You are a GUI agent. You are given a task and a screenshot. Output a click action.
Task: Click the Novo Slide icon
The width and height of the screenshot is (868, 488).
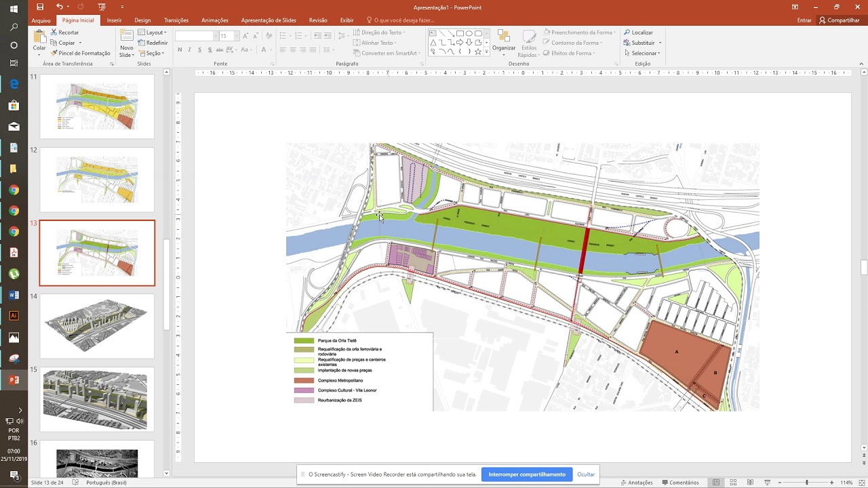tap(127, 37)
